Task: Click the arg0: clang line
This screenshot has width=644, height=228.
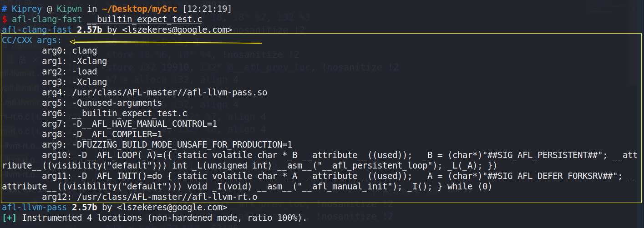Action: (69, 51)
